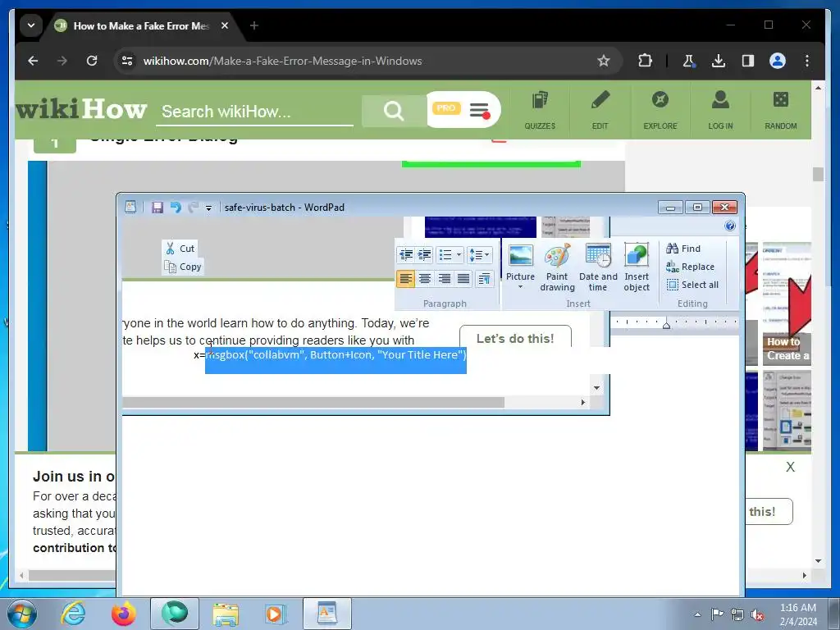Launch Internet Explorer from taskbar
The width and height of the screenshot is (840, 630).
(x=73, y=614)
